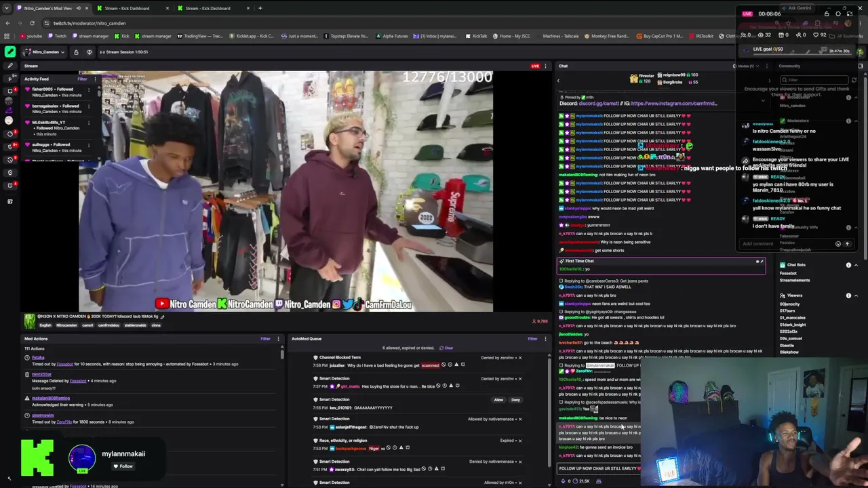Open Fetaka's profile in Mod Actions

pos(38,358)
